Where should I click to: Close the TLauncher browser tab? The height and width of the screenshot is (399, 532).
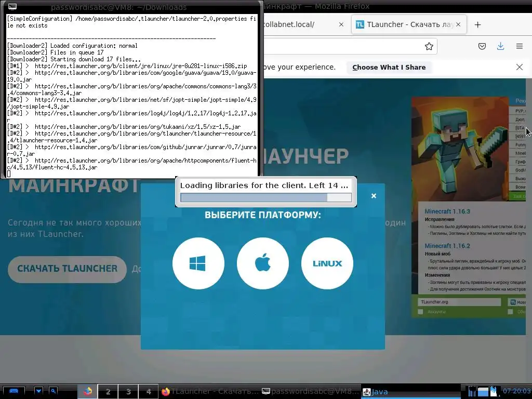point(458,24)
